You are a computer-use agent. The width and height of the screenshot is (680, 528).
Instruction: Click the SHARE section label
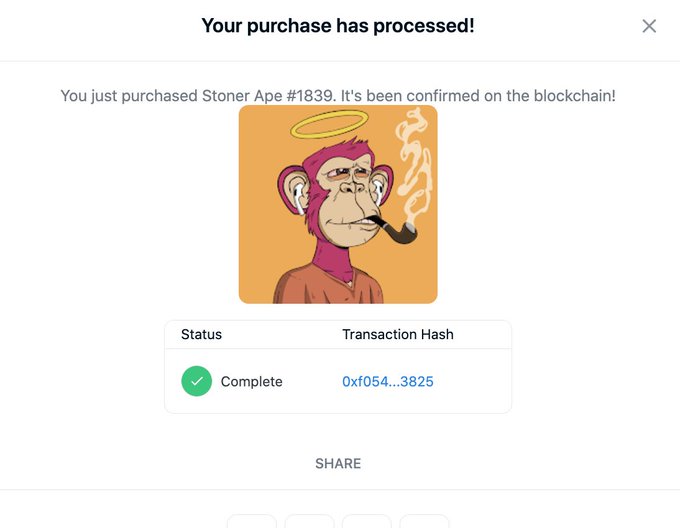click(338, 463)
